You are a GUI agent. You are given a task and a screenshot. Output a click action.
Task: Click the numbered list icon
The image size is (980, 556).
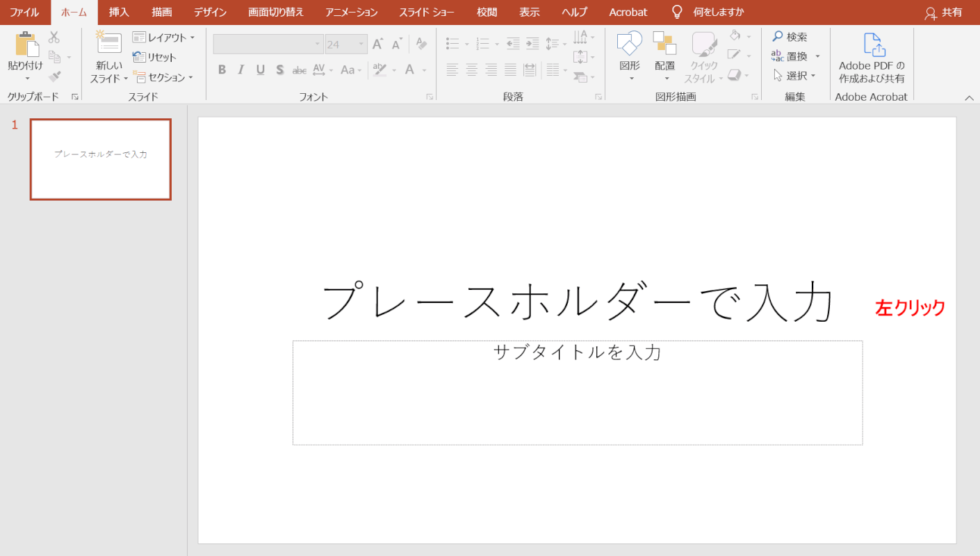[x=483, y=44]
